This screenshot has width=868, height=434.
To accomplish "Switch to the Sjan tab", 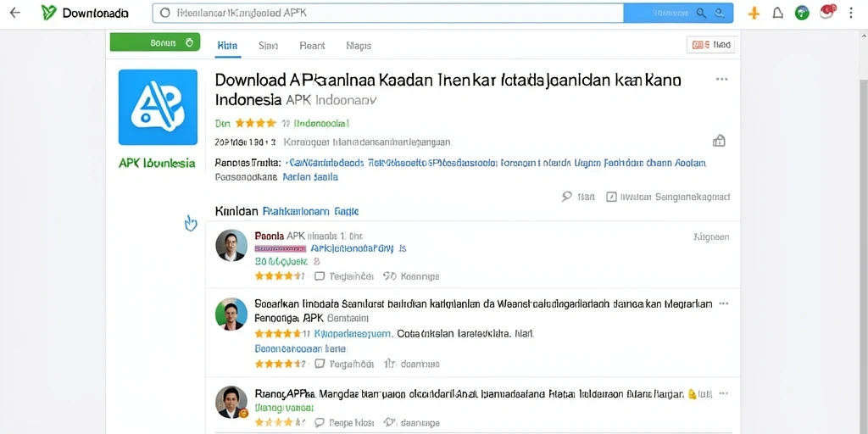I will (x=268, y=46).
